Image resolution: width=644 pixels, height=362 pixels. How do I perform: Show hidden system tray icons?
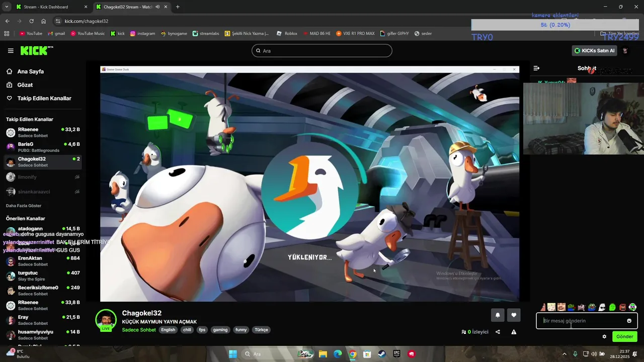coord(564,354)
